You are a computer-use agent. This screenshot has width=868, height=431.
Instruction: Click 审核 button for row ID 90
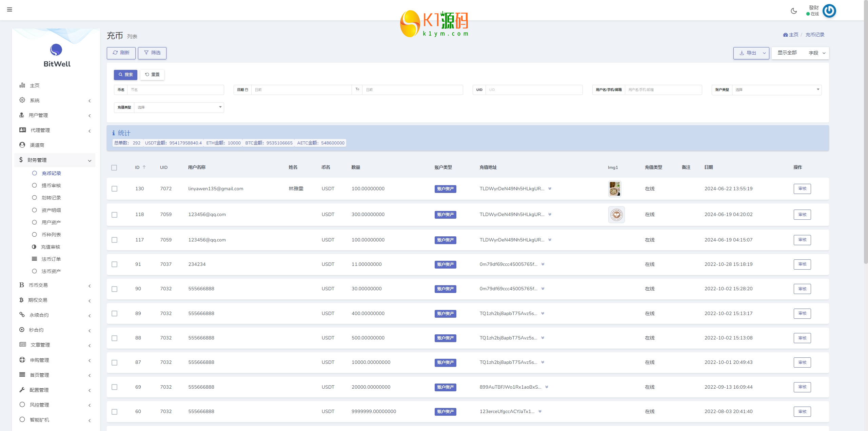click(x=802, y=289)
